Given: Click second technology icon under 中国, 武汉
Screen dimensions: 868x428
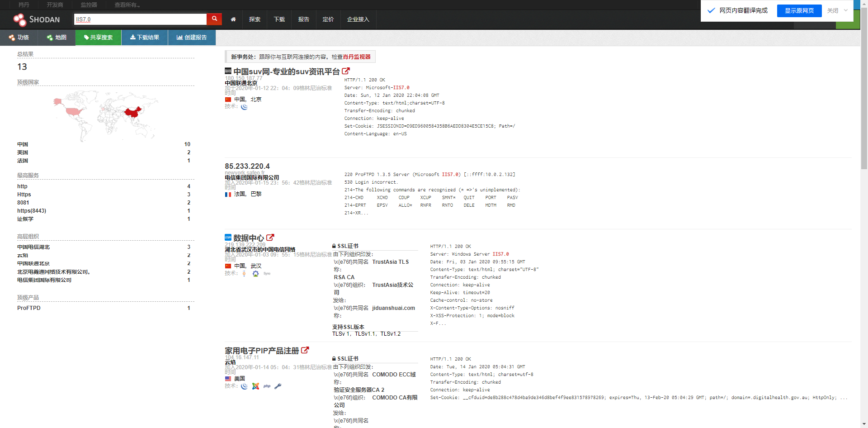Looking at the screenshot, I should [x=255, y=274].
